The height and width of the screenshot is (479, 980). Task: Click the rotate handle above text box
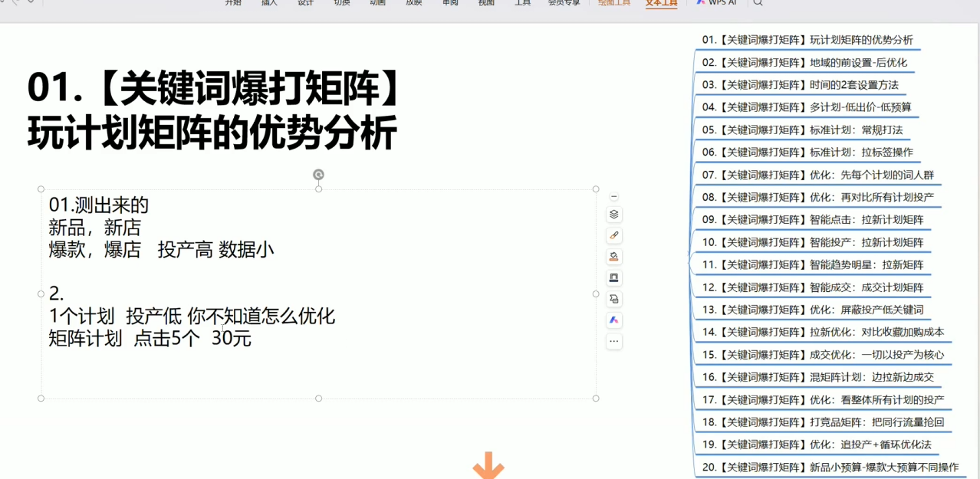tap(318, 175)
